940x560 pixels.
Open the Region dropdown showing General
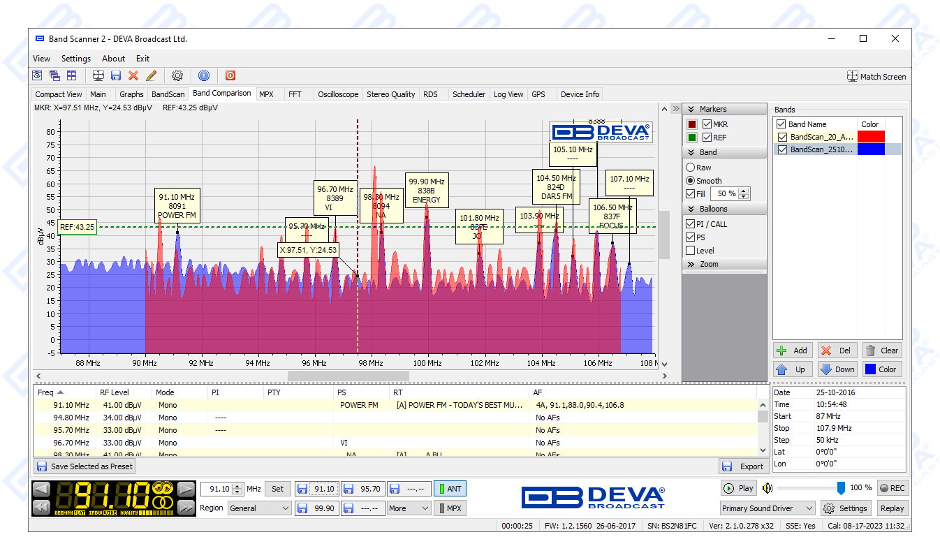(259, 508)
